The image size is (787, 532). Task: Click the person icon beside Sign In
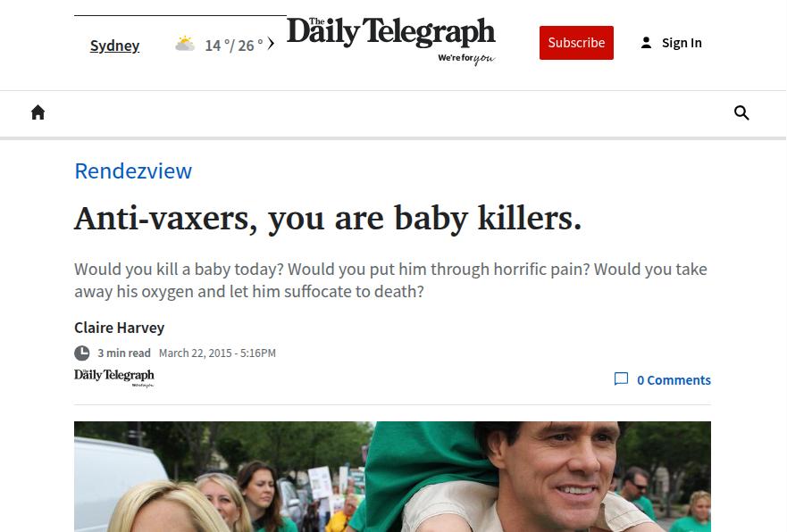(x=646, y=43)
